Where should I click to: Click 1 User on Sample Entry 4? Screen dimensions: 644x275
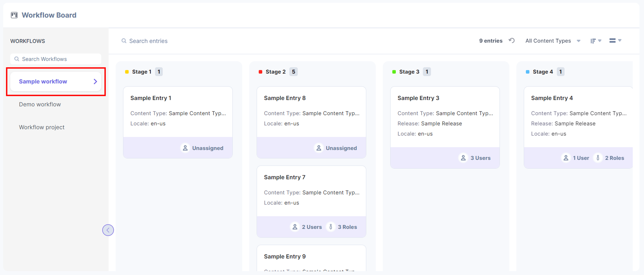[x=581, y=158]
